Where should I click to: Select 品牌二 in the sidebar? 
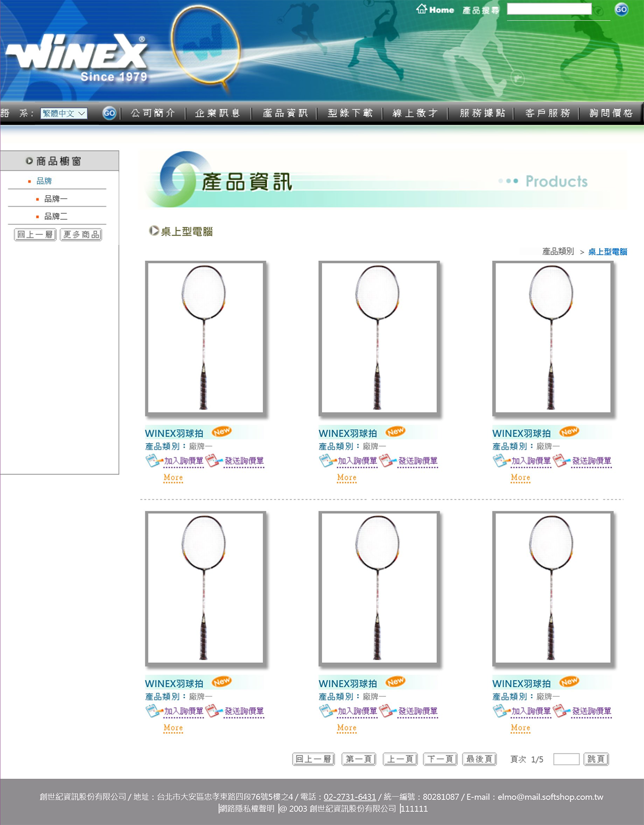(56, 216)
